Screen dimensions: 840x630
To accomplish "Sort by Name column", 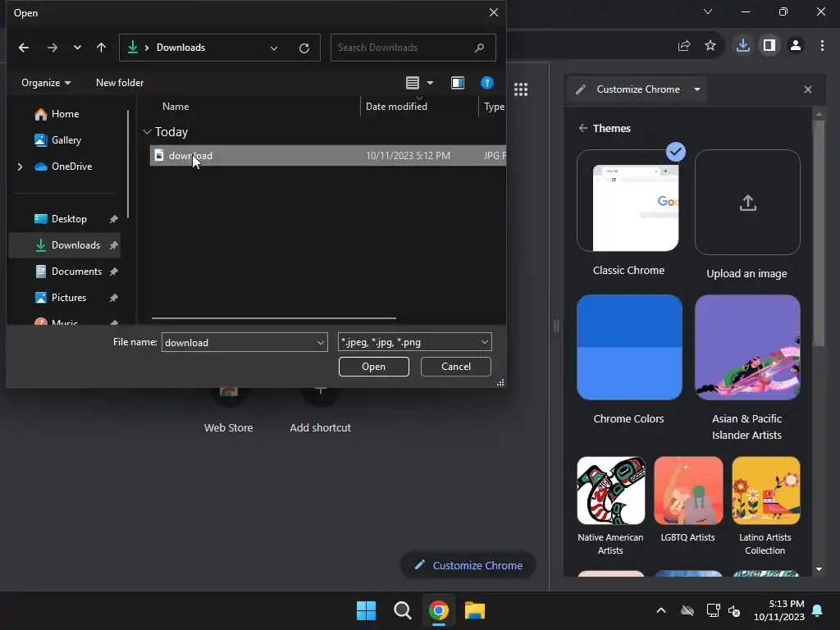I will tap(176, 106).
